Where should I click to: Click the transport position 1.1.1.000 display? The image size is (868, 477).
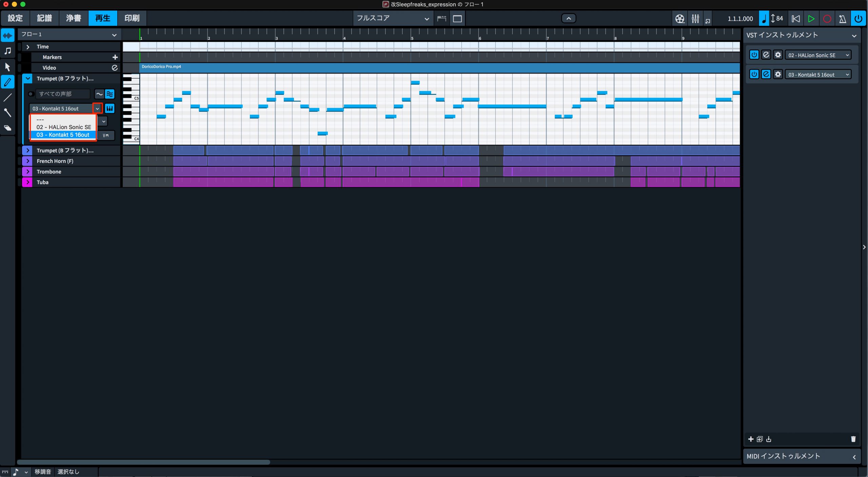point(740,19)
